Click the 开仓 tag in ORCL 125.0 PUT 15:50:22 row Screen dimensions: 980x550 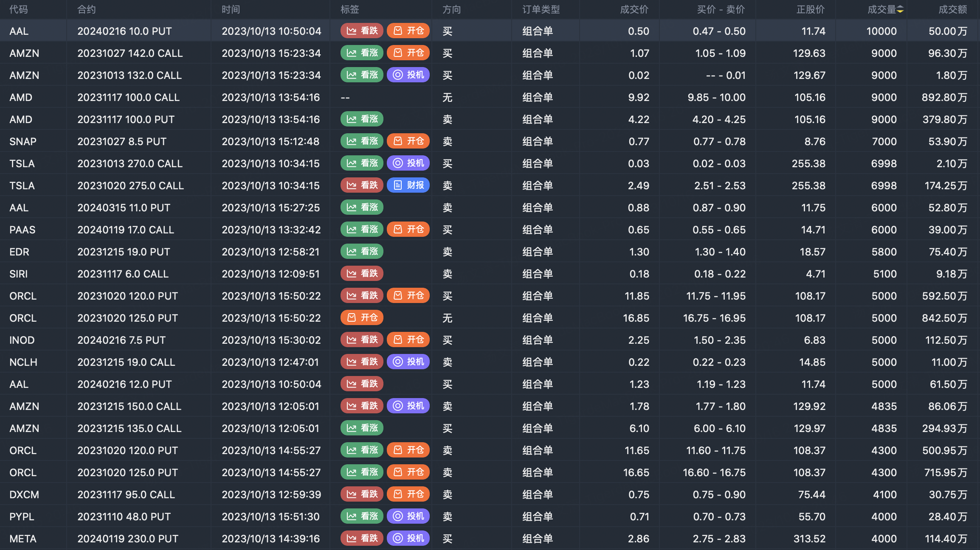point(362,317)
